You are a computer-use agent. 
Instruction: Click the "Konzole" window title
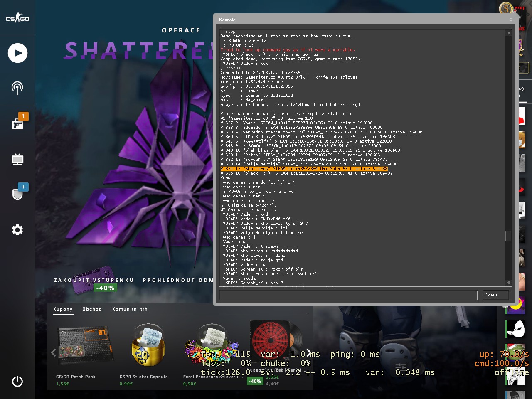[227, 20]
